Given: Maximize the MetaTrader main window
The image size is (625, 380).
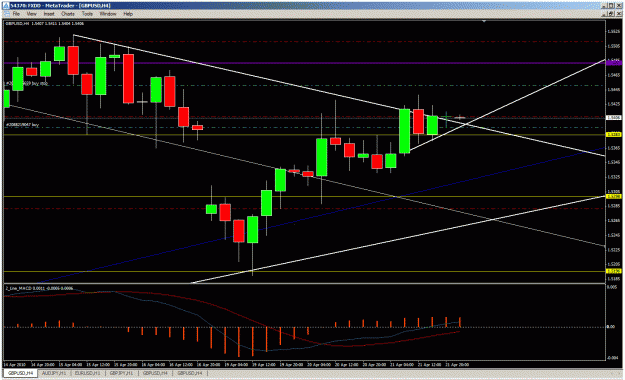Looking at the screenshot, I should point(611,6).
